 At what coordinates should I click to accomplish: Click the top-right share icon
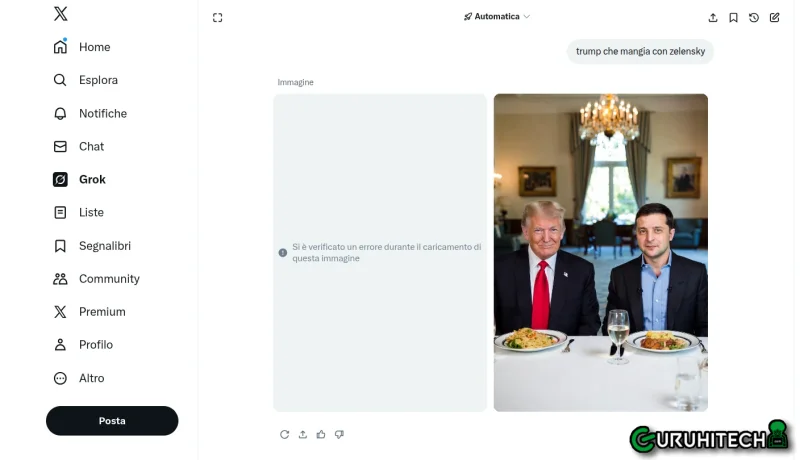click(713, 17)
